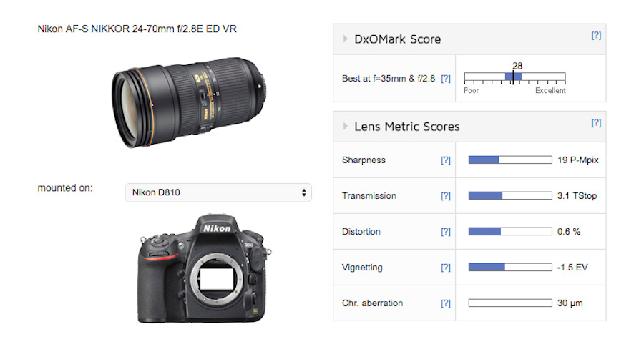The height and width of the screenshot is (357, 644).
Task: Open the Sharpness help [?] icon
Action: pos(446,160)
